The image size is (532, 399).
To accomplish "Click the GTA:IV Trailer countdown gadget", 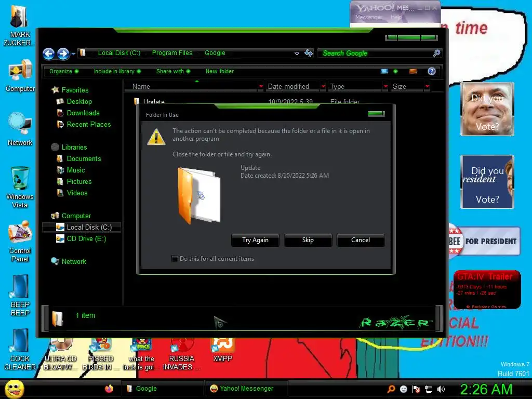I will 487,290.
